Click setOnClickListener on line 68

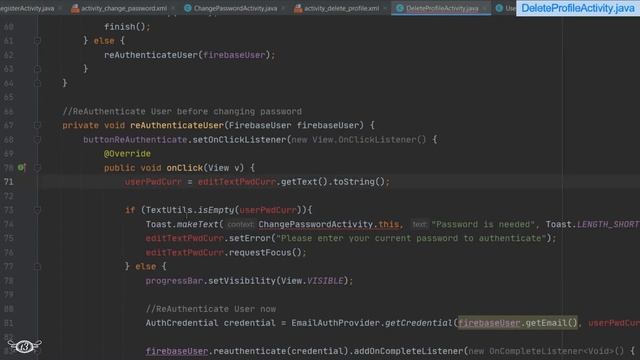(x=239, y=140)
